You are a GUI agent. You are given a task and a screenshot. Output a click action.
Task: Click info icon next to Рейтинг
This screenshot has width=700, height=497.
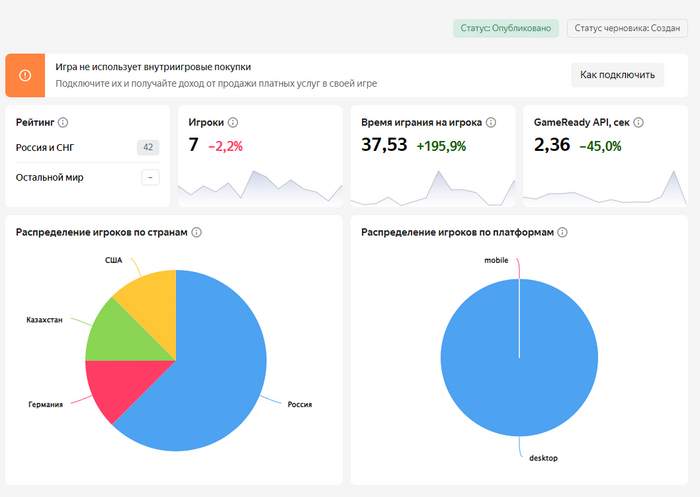63,123
